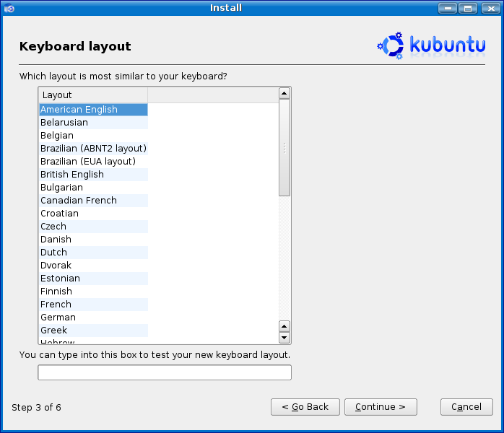Image resolution: width=504 pixels, height=433 pixels.
Task: Choose Brazilian (ABNT2 layout) from list
Action: point(93,149)
